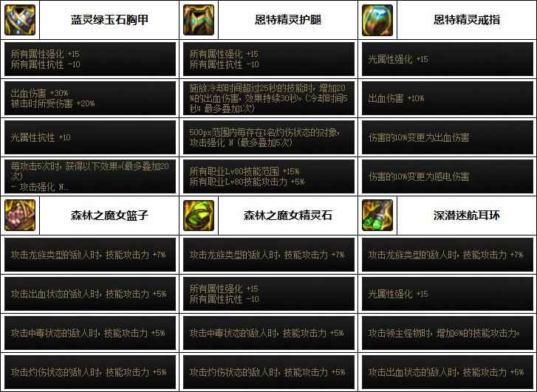The height and width of the screenshot is (392, 537).
Task: Click the 蓝灵绿玉石胸甲 chest armor icon
Action: (20, 20)
